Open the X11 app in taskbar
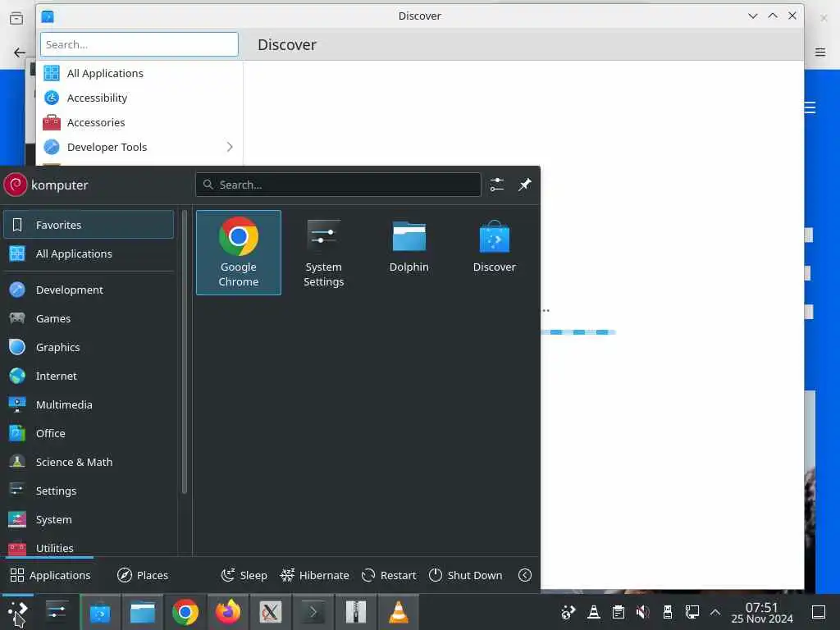This screenshot has width=840, height=630. pos(271,612)
